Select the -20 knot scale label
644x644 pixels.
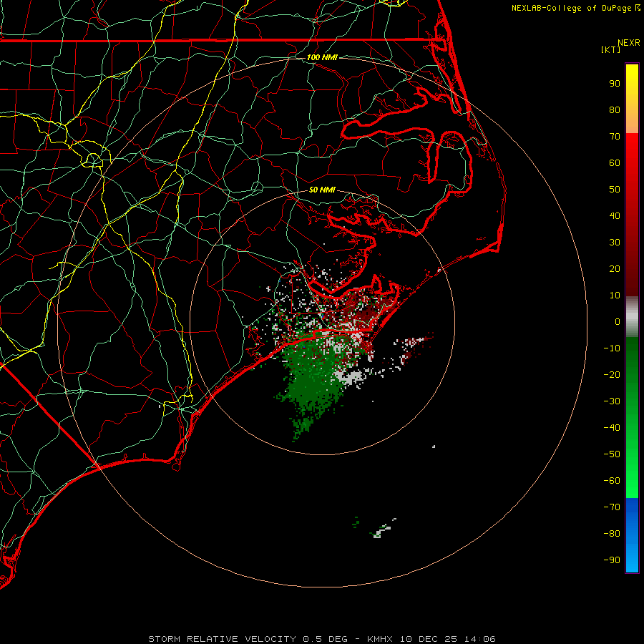pyautogui.click(x=612, y=375)
